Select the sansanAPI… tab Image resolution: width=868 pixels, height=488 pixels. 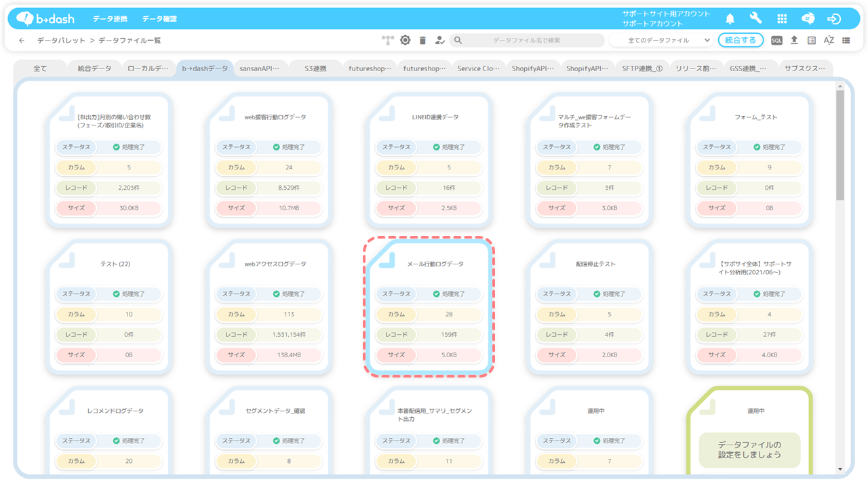(260, 68)
